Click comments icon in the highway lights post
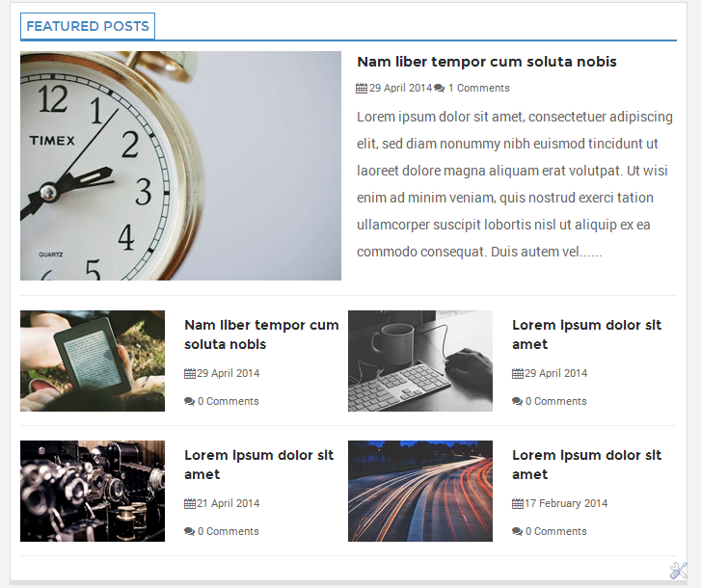The image size is (701, 588). tap(517, 531)
